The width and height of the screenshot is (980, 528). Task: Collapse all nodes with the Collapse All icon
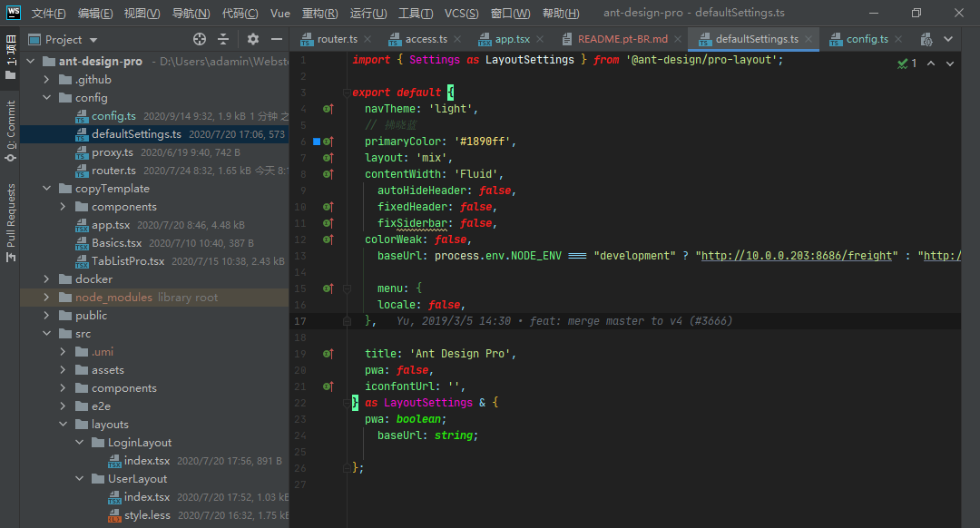(x=223, y=39)
